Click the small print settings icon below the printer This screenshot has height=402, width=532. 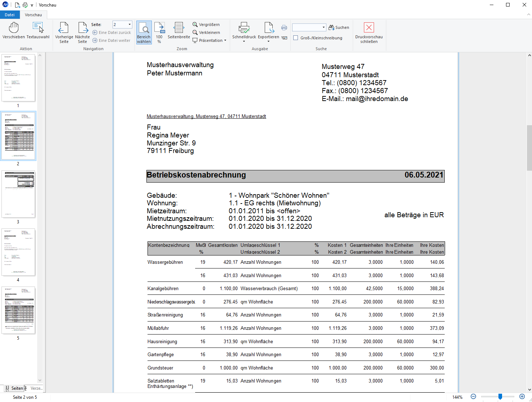(x=284, y=38)
